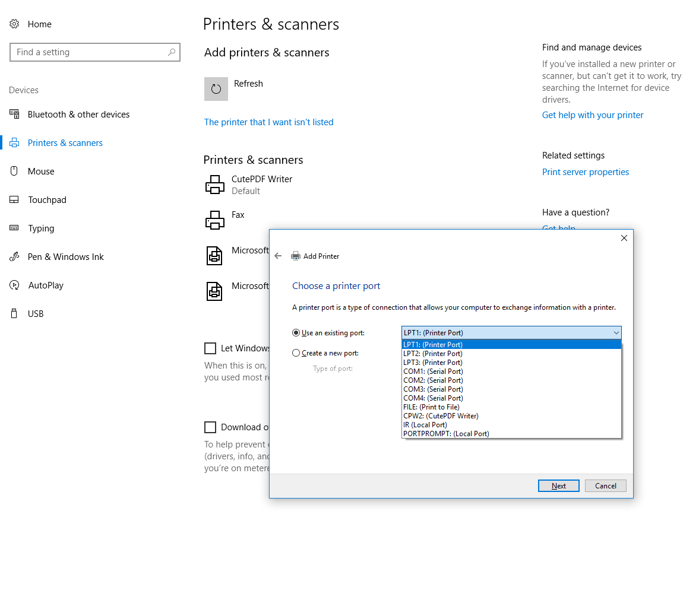Viewport: 699px width, 616px height.
Task: Collapse the existing port dropdown arrow
Action: coord(616,333)
